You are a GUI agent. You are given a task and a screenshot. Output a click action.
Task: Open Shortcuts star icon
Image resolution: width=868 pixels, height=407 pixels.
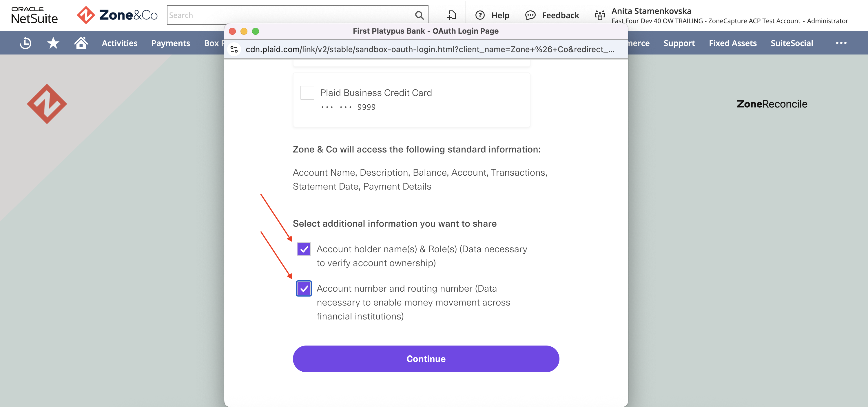click(53, 43)
